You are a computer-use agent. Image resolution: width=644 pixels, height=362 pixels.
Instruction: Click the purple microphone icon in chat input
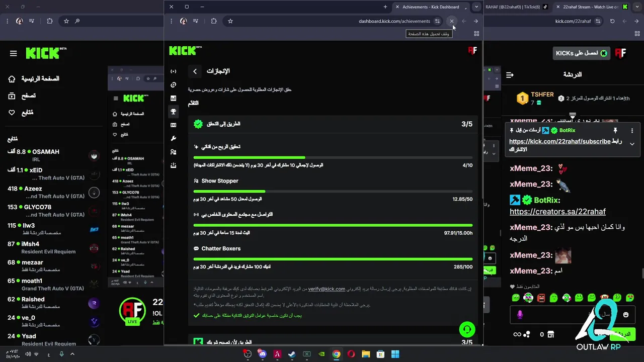(520, 315)
